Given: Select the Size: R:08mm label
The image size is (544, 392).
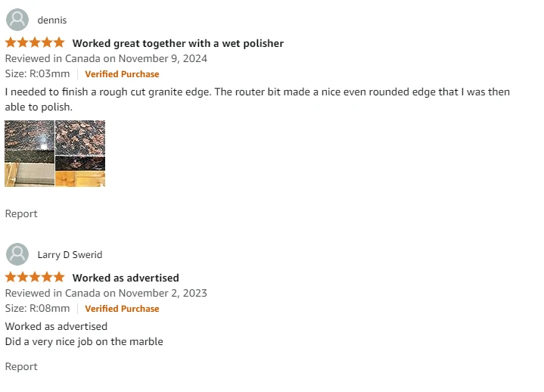Looking at the screenshot, I should 38,308.
